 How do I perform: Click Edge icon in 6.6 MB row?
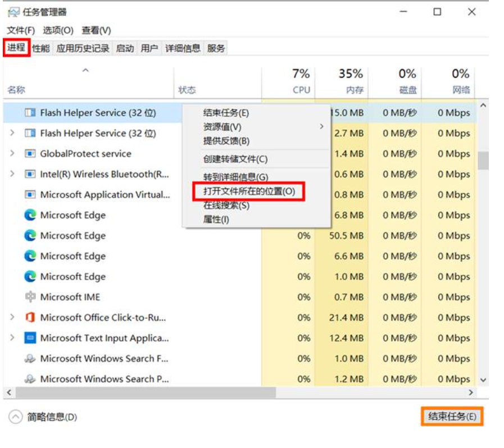30,256
